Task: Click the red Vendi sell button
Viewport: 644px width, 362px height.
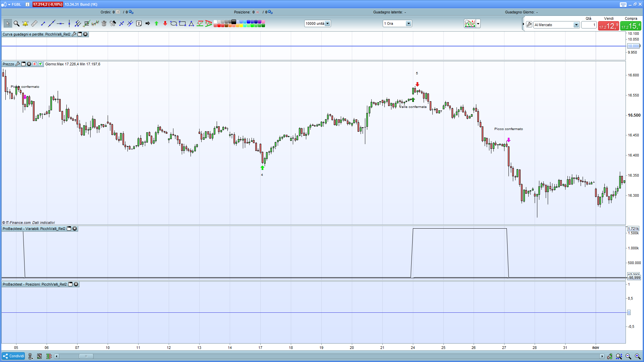Action: pyautogui.click(x=608, y=26)
